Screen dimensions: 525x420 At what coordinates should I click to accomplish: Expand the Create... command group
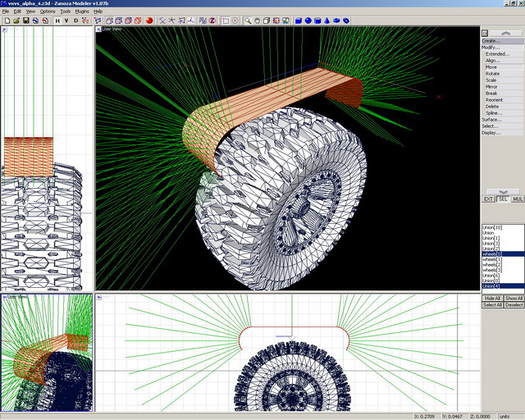click(491, 40)
